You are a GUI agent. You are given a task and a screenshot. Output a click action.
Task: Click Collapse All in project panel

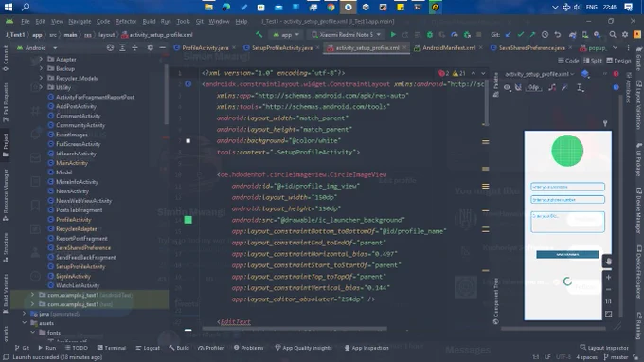(x=134, y=48)
